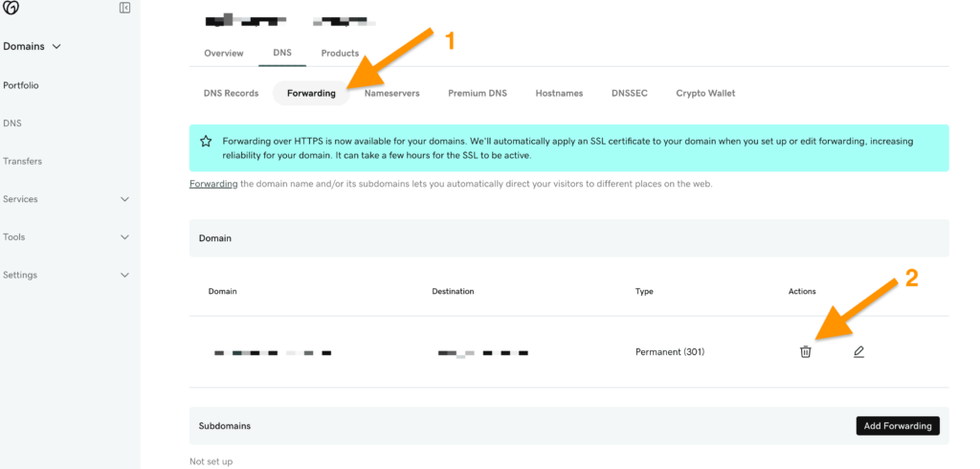Viewport: 980px width, 469px height.
Task: Open DNS in the left sidebar
Action: point(11,123)
